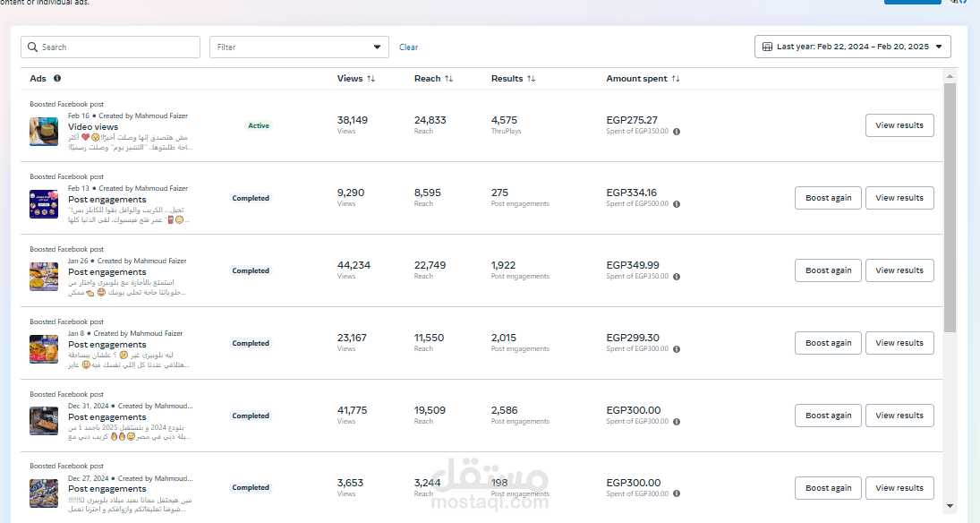The image size is (980, 523).
Task: Expand the Last year date range dropdown
Action: [938, 47]
